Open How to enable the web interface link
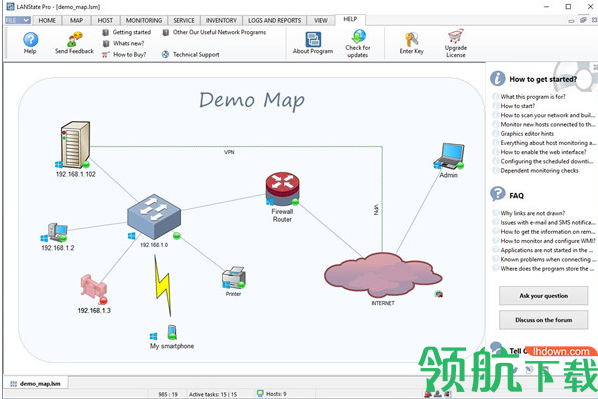 pyautogui.click(x=543, y=152)
